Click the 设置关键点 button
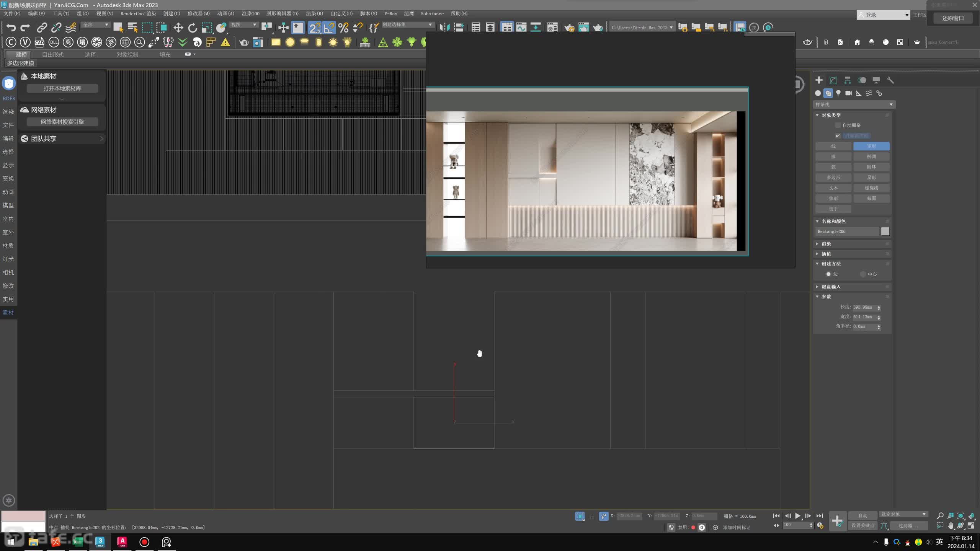The image size is (980, 551). (862, 526)
